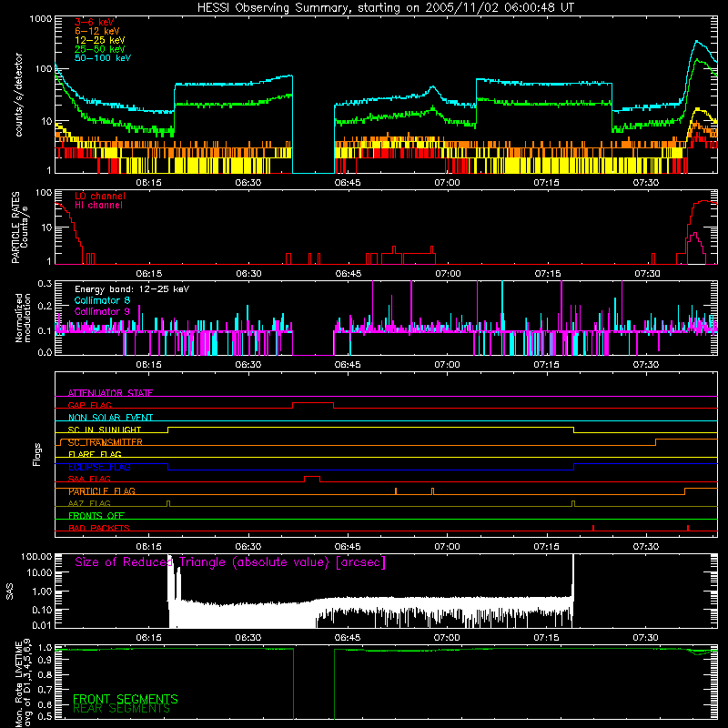The height and width of the screenshot is (728, 728).
Task: Select the Collimator 9 legend label
Action: click(102, 311)
